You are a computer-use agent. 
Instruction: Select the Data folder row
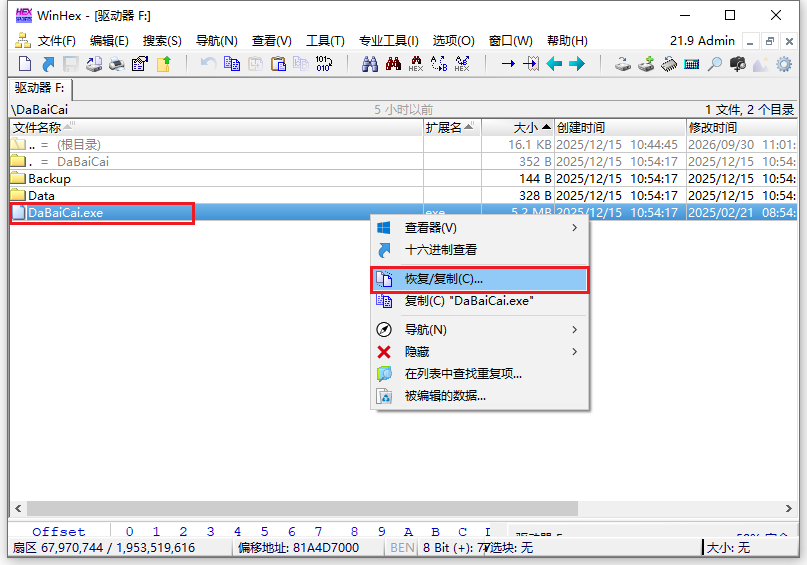coord(403,196)
